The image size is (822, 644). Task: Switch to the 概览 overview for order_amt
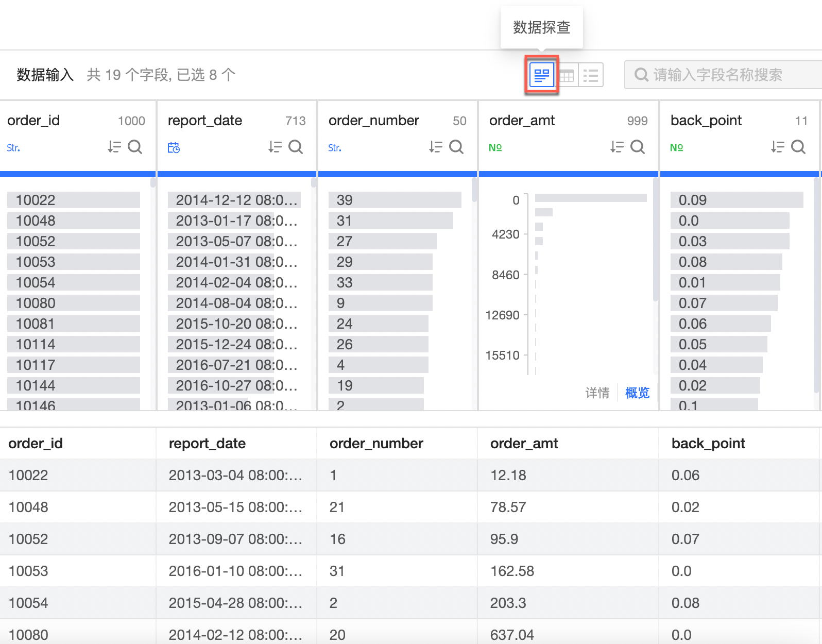pyautogui.click(x=638, y=393)
